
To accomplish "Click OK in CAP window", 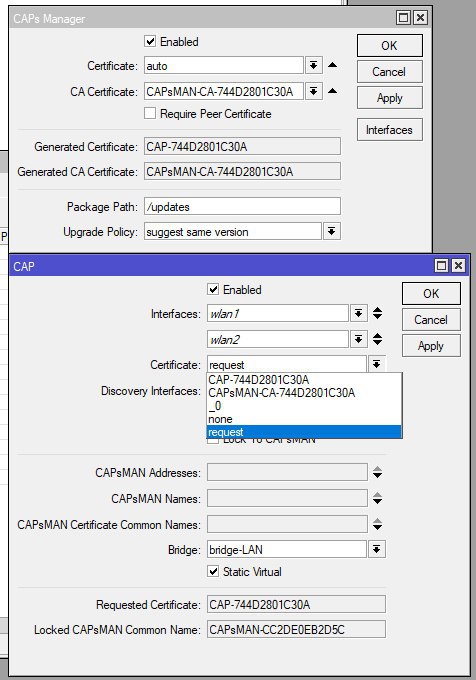I will click(431, 294).
